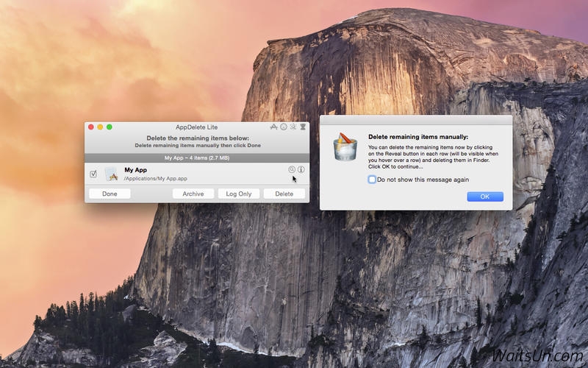Open info for My App row
The width and height of the screenshot is (588, 368).
point(301,169)
